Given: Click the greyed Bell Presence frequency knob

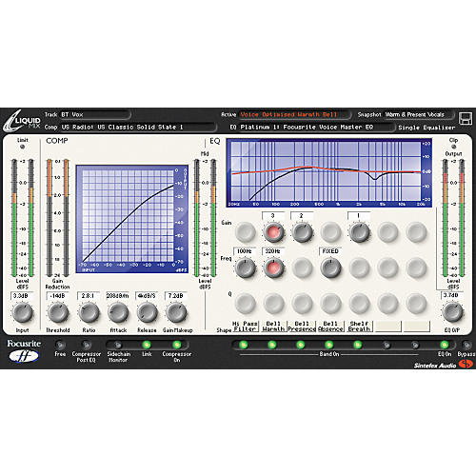Looking at the screenshot, I should [302, 268].
